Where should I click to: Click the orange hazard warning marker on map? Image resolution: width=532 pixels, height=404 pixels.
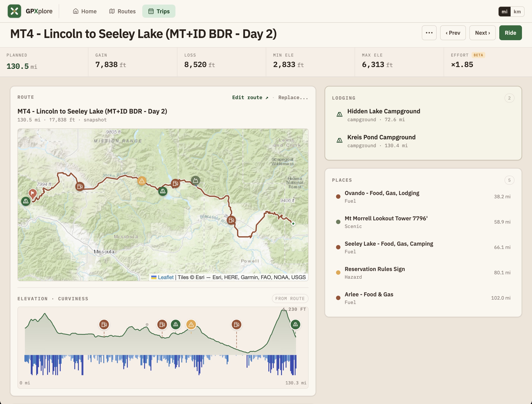click(x=142, y=181)
